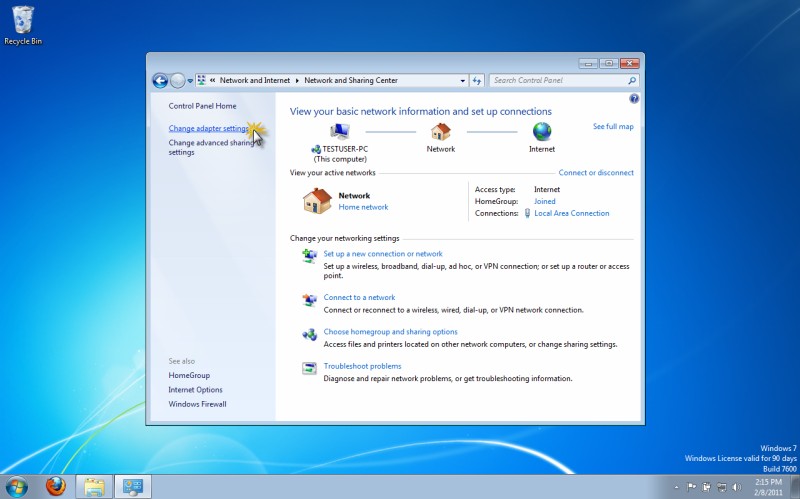Open Windows Explorer from the taskbar
Image resolution: width=800 pixels, height=499 pixels.
point(94,487)
